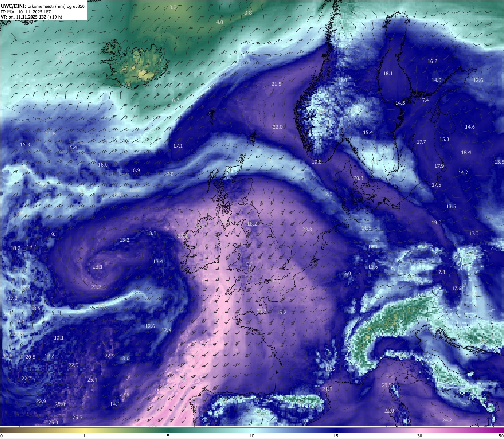504x439 pixels.
Task: Select the map value "23.8" over the North Sea
Action: pyautogui.click(x=307, y=230)
